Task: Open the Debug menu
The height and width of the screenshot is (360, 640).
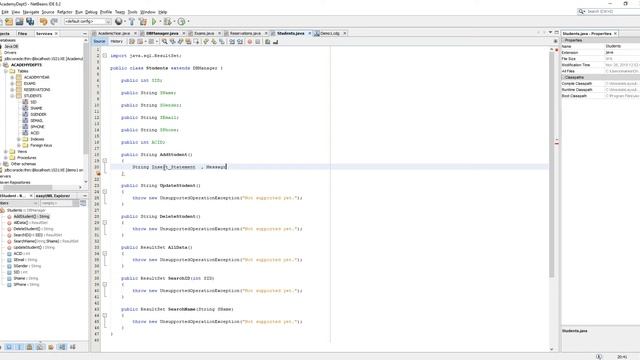Action: [91, 12]
